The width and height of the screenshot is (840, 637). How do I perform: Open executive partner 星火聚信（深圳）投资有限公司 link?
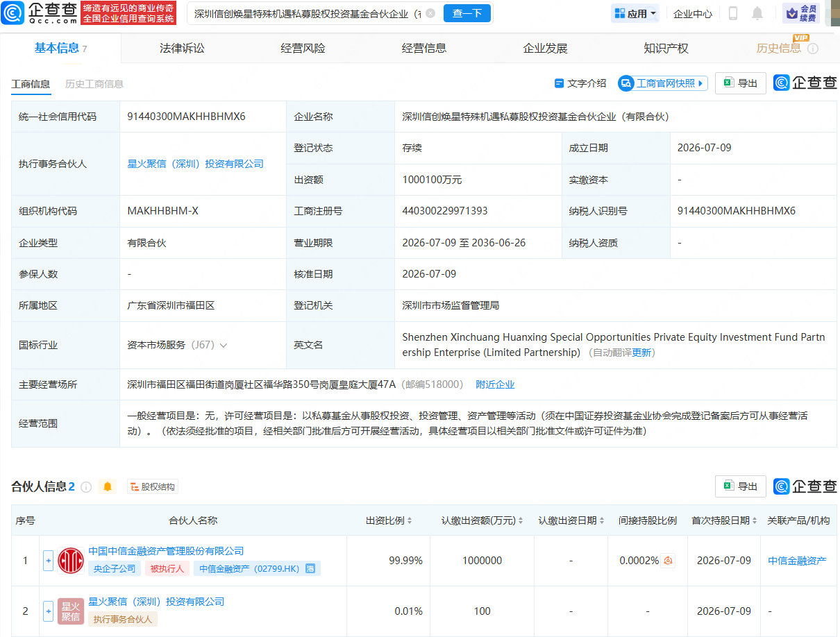click(x=196, y=164)
